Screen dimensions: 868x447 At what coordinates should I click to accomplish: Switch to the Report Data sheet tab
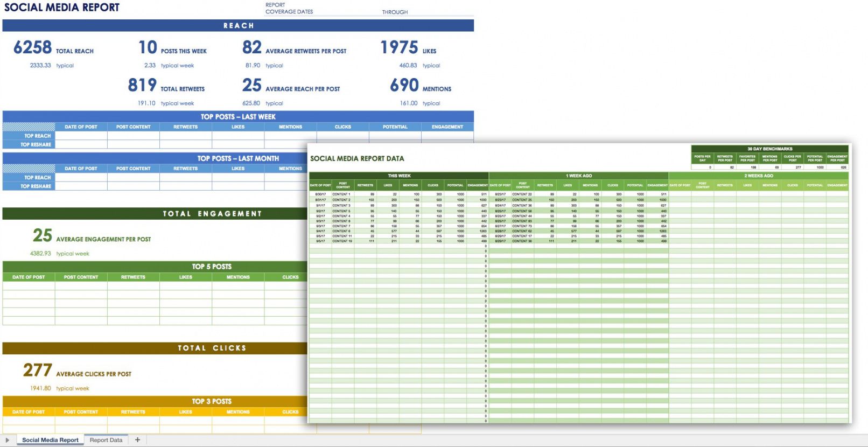(106, 440)
